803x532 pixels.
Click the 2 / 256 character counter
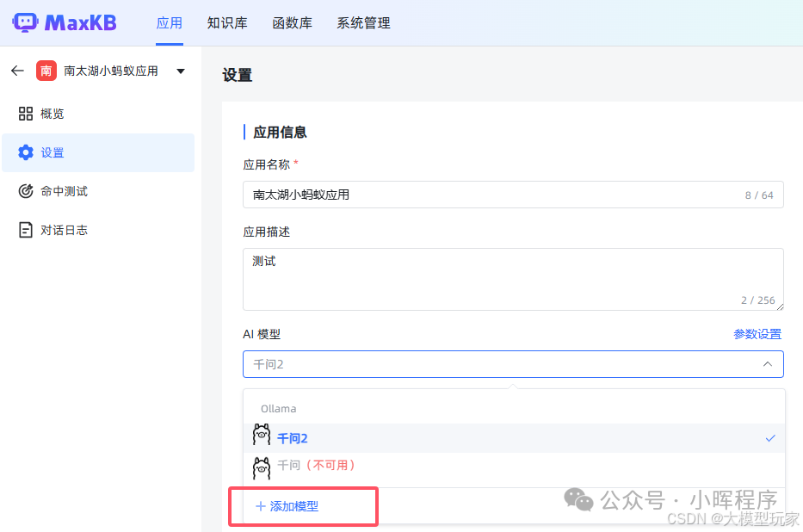[758, 300]
